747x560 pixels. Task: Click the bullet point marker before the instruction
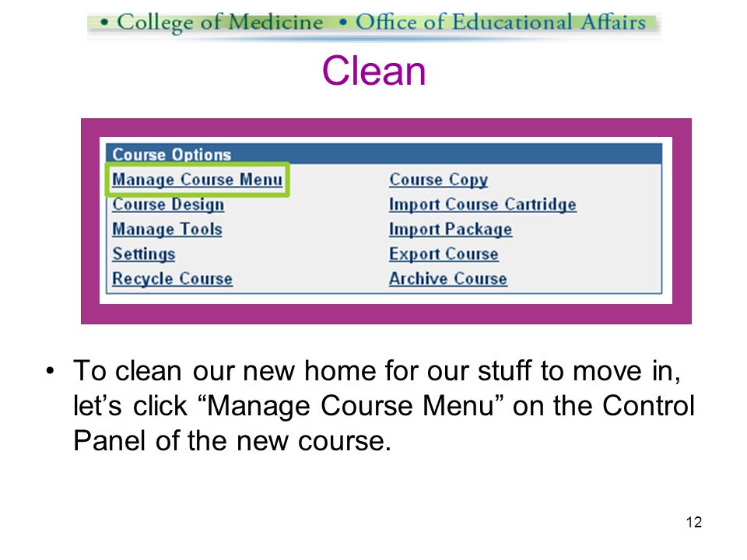pos(51,371)
